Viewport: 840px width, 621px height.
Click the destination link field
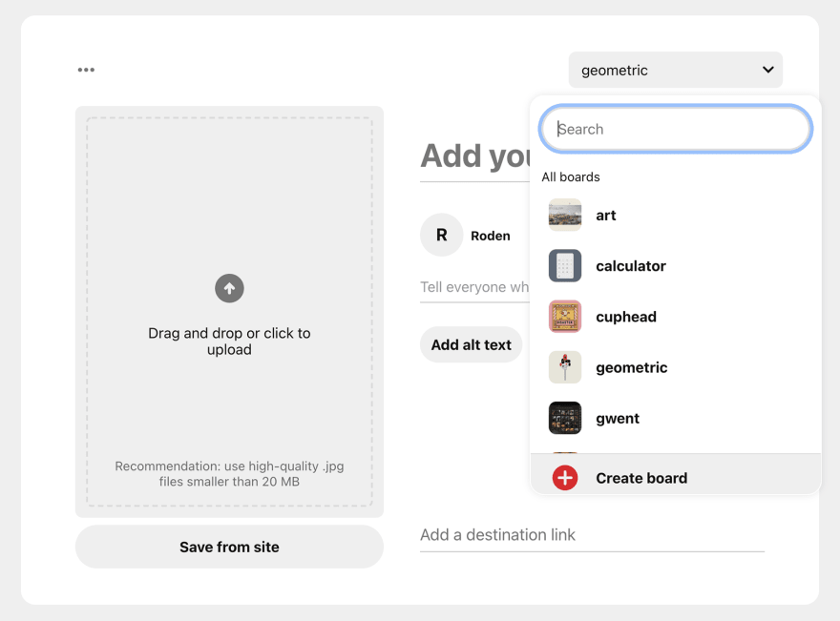[592, 535]
